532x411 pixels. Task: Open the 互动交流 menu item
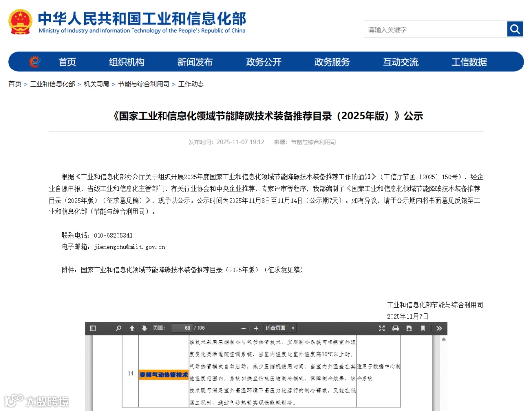pos(400,62)
